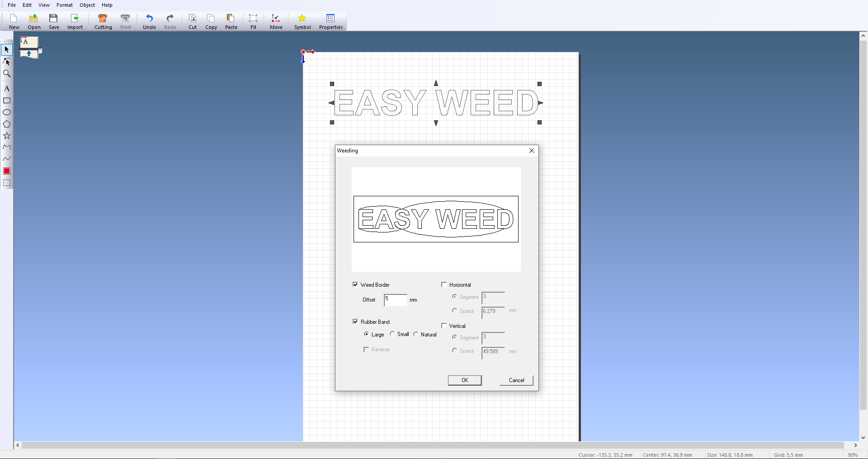Viewport: 868px width, 459px height.
Task: Copy the selected object
Action: (x=211, y=21)
